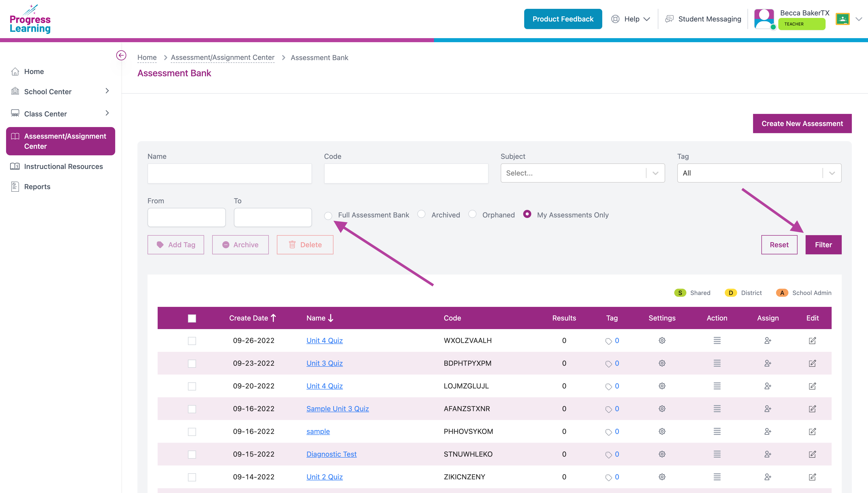The height and width of the screenshot is (493, 868).
Task: Open action menu for Unit 4 Quiz WXOLZVAALH
Action: tap(717, 340)
